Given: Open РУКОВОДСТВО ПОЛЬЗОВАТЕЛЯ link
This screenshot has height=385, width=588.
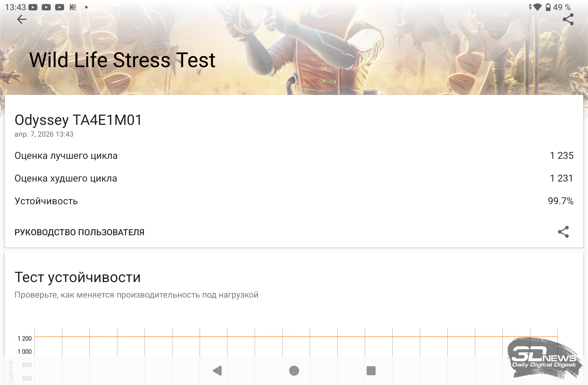Looking at the screenshot, I should coord(79,232).
